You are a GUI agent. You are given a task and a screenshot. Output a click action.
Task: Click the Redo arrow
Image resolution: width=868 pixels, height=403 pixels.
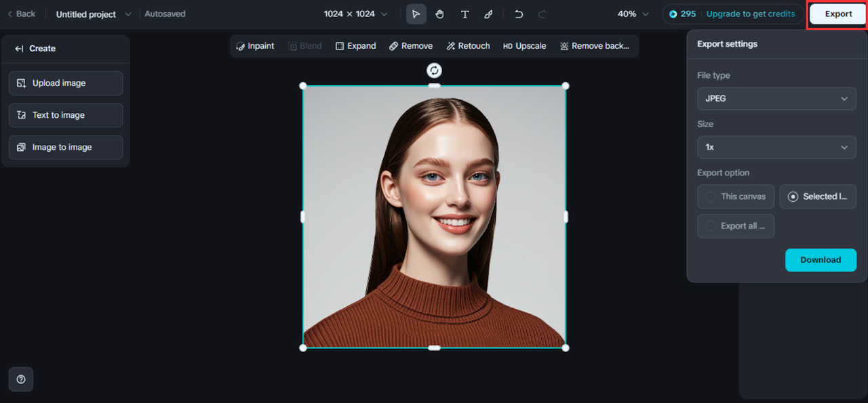click(542, 14)
